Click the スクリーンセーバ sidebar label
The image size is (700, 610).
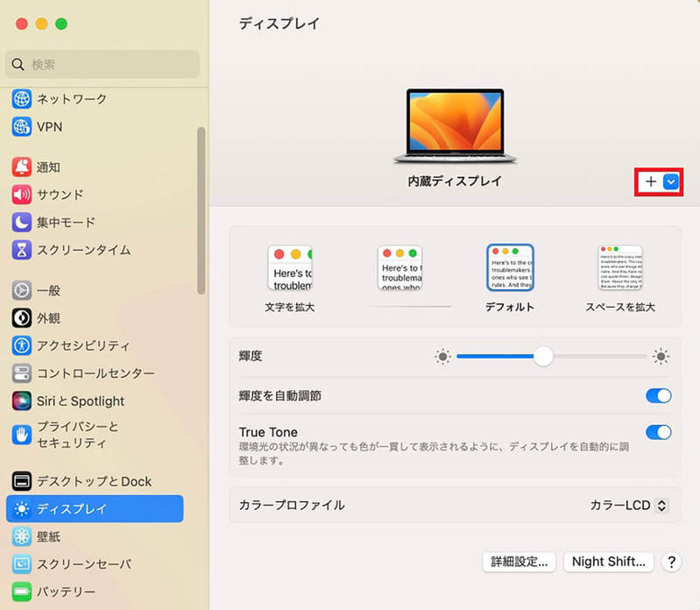pyautogui.click(x=84, y=564)
